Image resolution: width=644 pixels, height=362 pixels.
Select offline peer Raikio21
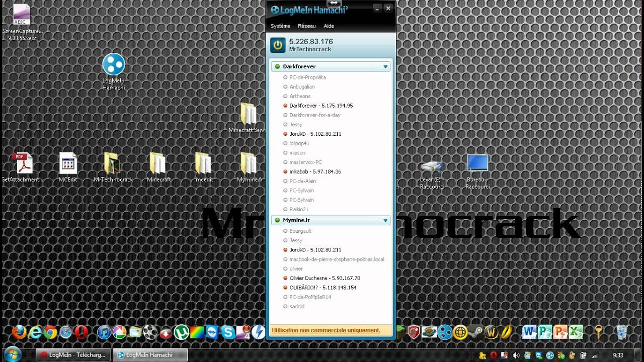tap(299, 209)
